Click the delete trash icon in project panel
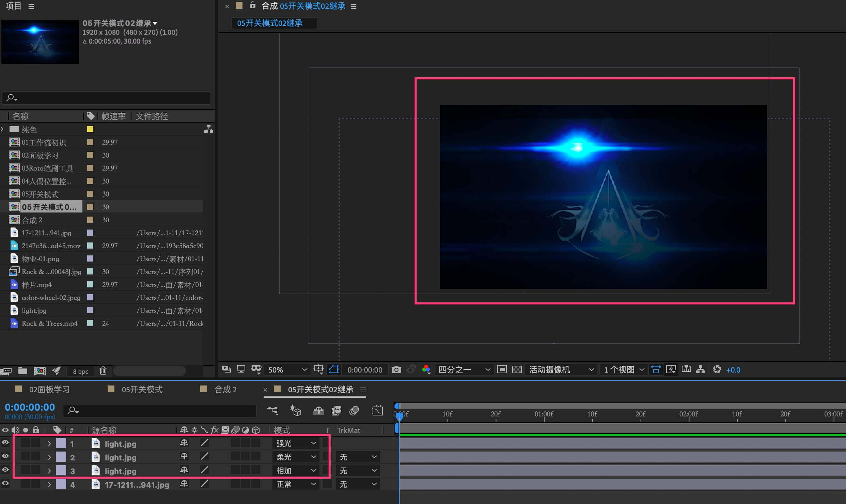Screen dimensions: 846x504 103,371
